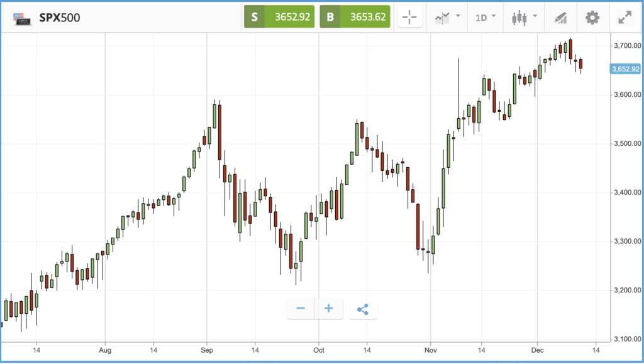Select the candlestick chart type icon
This screenshot has height=364, width=644.
coord(519,18)
